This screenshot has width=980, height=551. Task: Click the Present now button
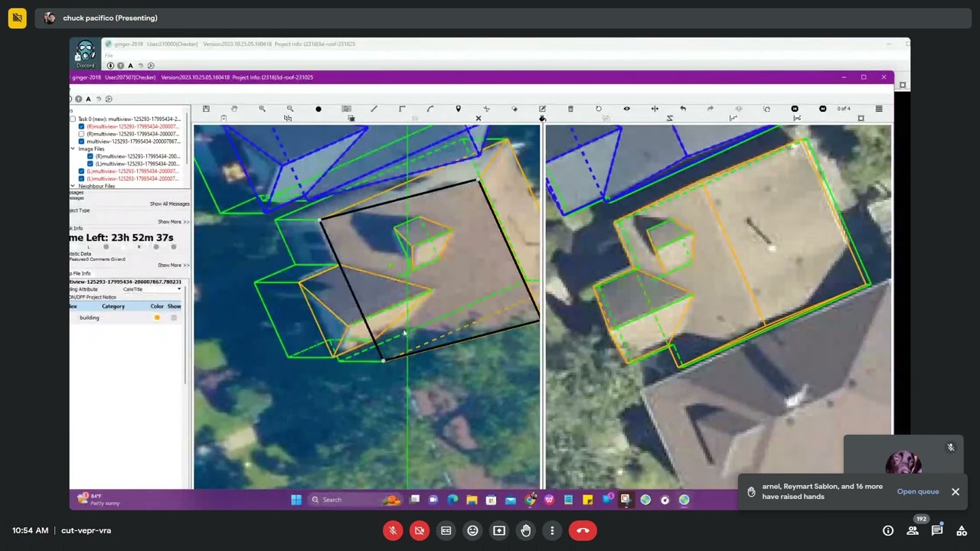(x=499, y=530)
